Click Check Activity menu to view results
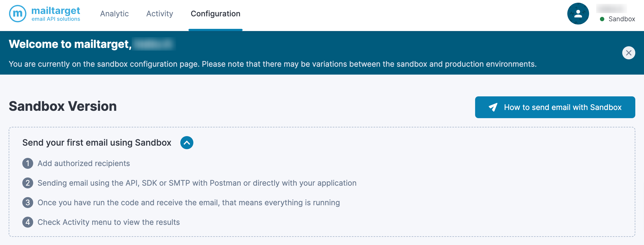This screenshot has width=644, height=245. tap(109, 222)
